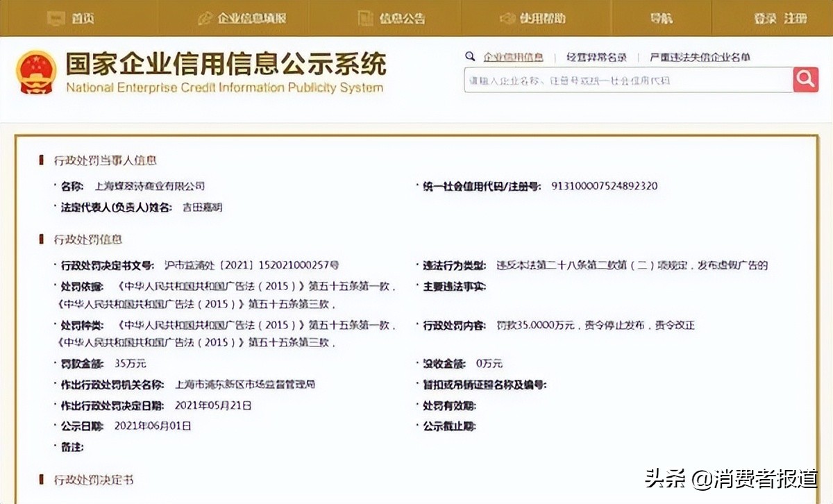The image size is (833, 504).
Task: Click the 处罚有效期 label
Action: [449, 405]
